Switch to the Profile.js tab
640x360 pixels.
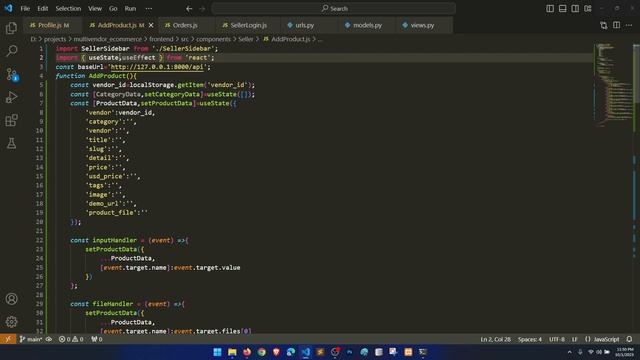[x=53, y=25]
